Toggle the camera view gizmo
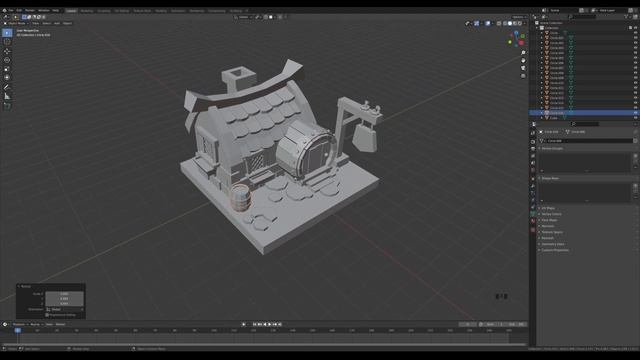The height and width of the screenshot is (360, 640). click(523, 68)
